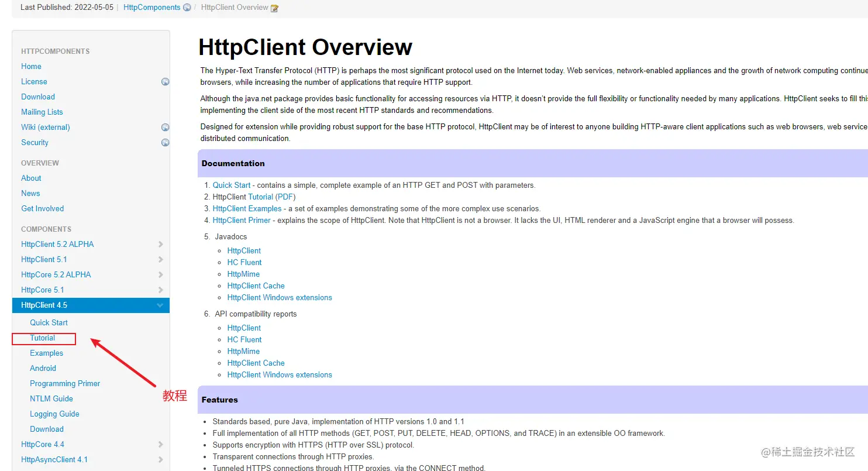Expand the HttpAsyncClient 4.1 section
Screen dimensions: 868x471
coord(160,460)
